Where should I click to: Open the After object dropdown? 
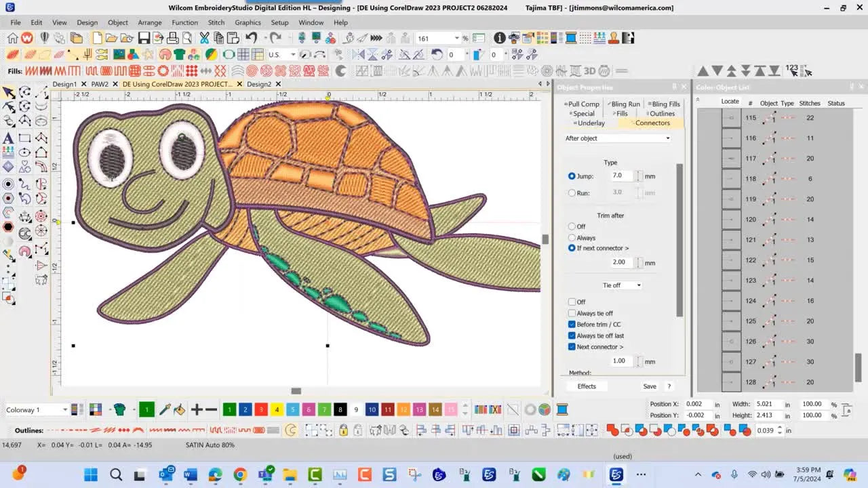[x=617, y=138]
